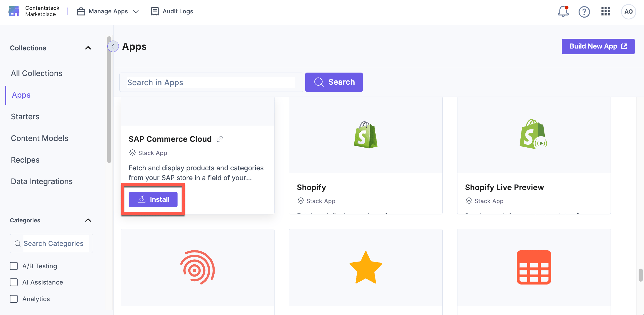
Task: Install SAP Commerce Cloud app
Action: 153,199
